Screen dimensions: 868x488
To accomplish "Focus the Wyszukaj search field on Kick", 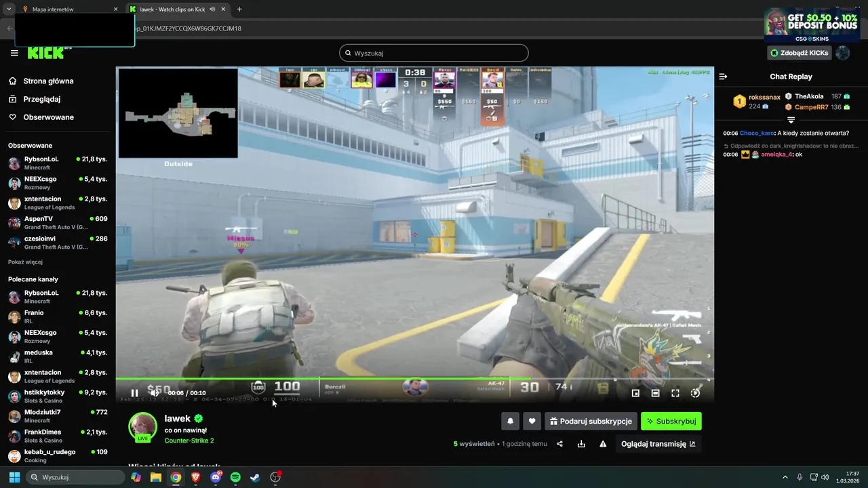I will point(434,53).
